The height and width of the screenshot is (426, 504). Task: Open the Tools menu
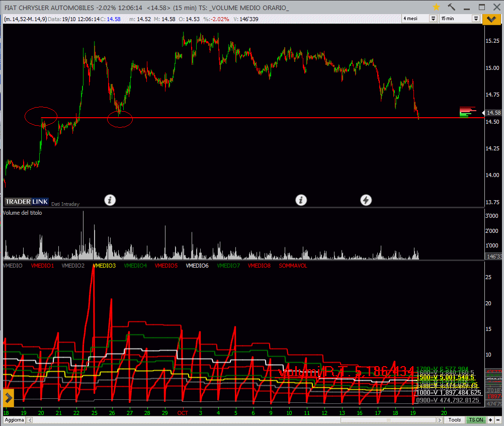click(x=455, y=420)
